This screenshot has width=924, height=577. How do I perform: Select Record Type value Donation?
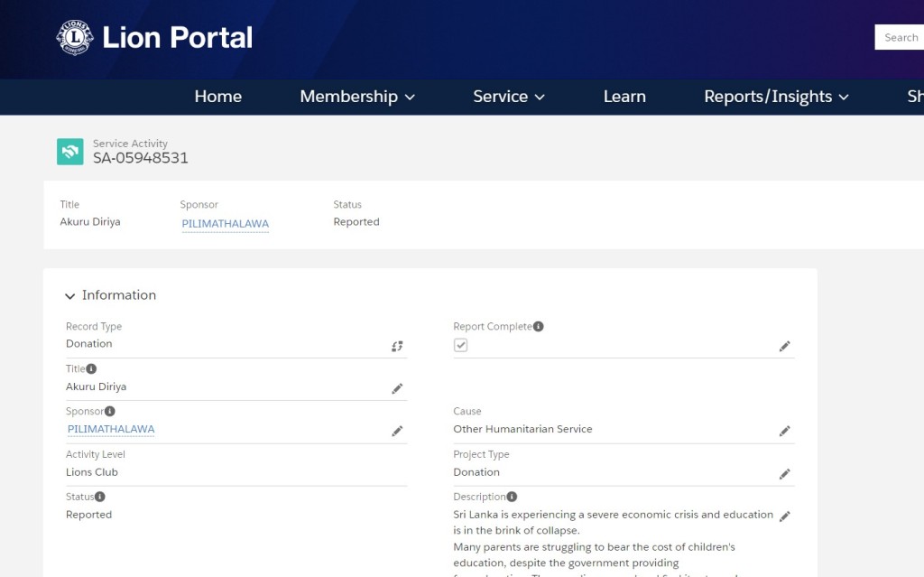point(89,343)
